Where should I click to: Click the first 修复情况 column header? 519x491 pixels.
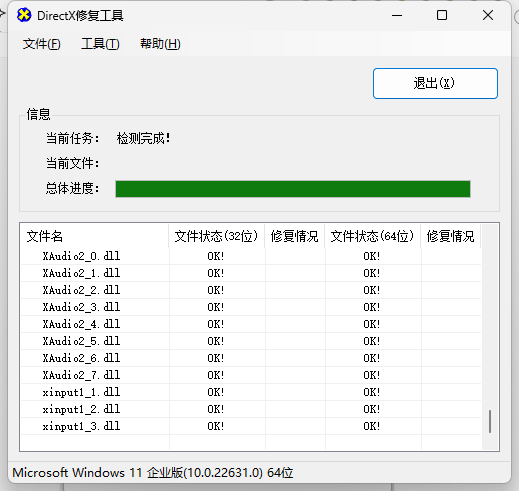click(x=295, y=236)
